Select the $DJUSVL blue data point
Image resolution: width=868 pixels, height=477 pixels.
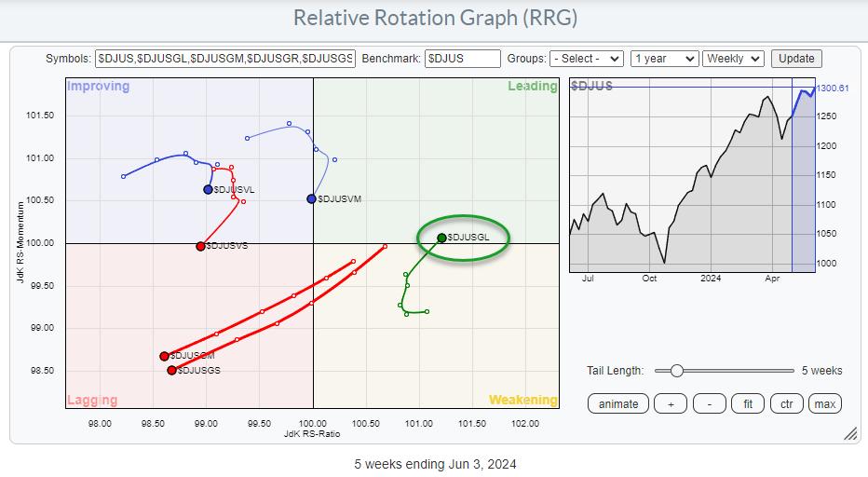point(208,189)
